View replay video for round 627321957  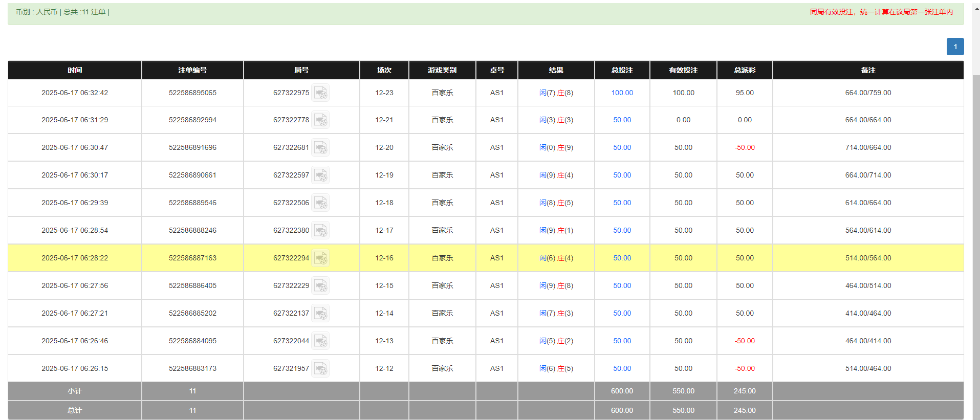pyautogui.click(x=320, y=369)
